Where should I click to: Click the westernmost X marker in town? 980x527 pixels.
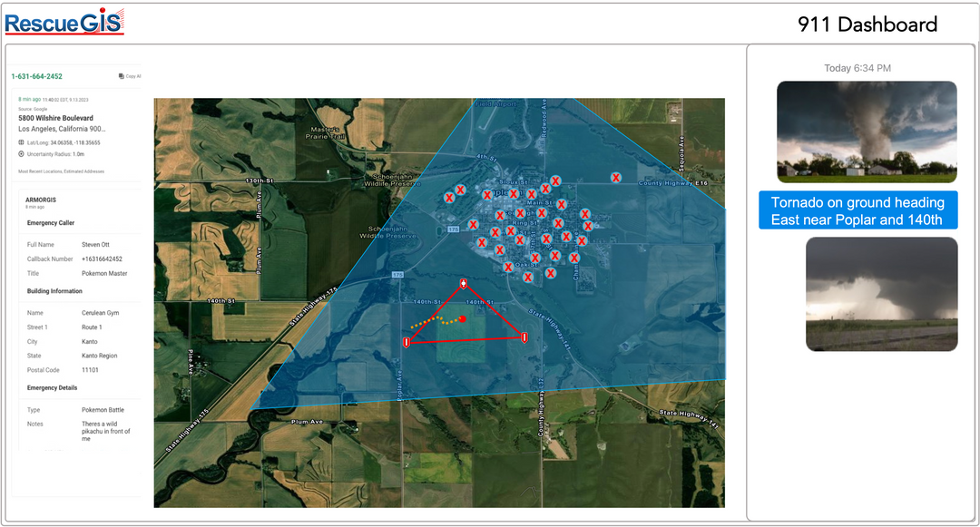[449, 197]
